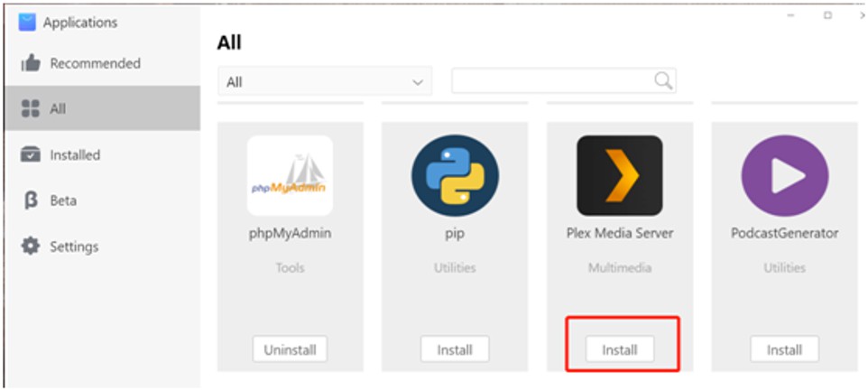Viewport: 868px width, 391px height.
Task: Click the Settings gear icon
Action: click(31, 246)
